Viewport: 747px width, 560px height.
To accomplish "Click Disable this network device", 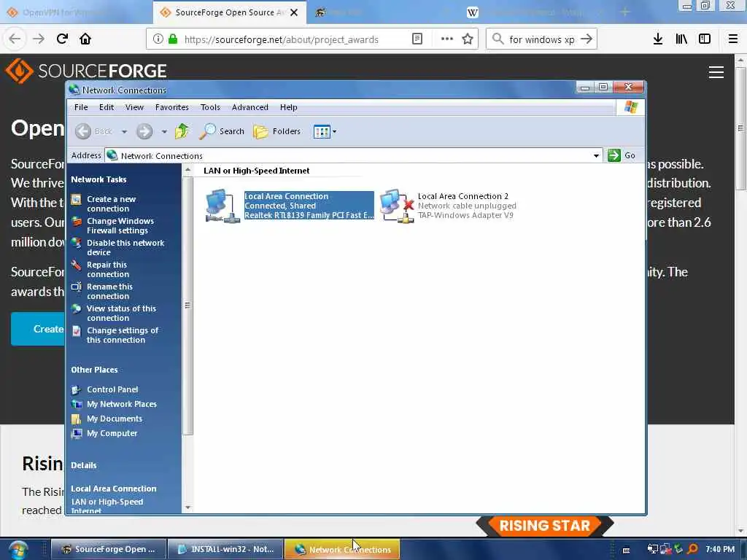I will click(x=125, y=248).
